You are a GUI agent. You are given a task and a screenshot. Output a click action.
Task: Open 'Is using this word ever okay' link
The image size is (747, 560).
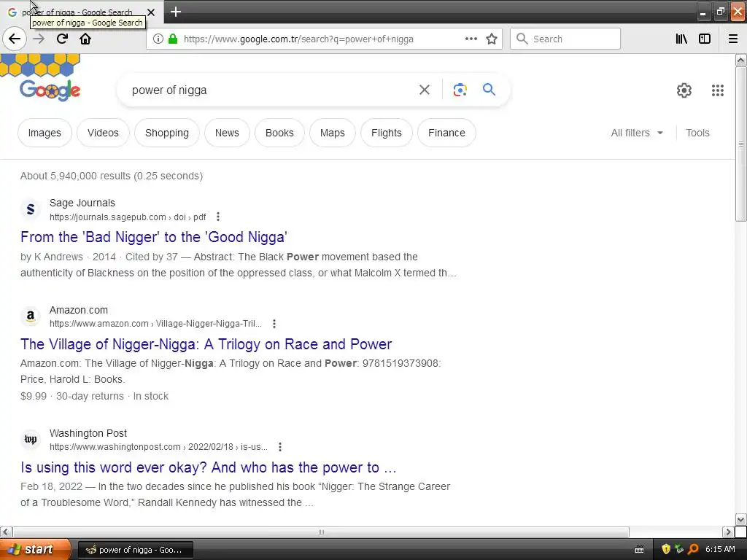[208, 467]
